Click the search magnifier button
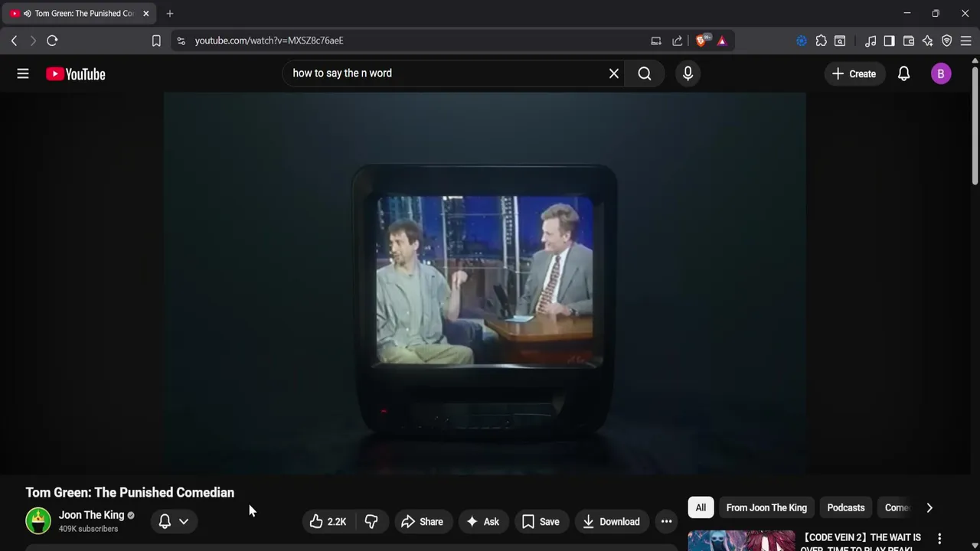980x551 pixels. pyautogui.click(x=645, y=73)
